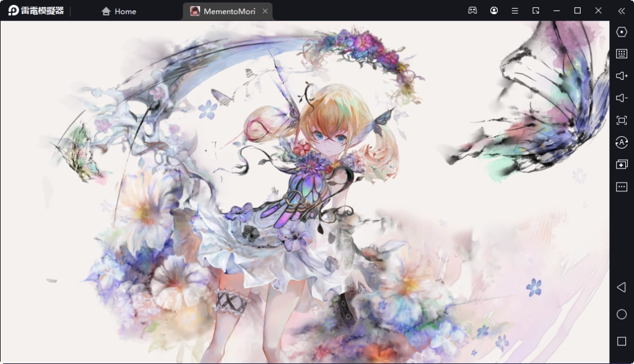Decrease volume with the speaker minus icon

click(x=622, y=98)
